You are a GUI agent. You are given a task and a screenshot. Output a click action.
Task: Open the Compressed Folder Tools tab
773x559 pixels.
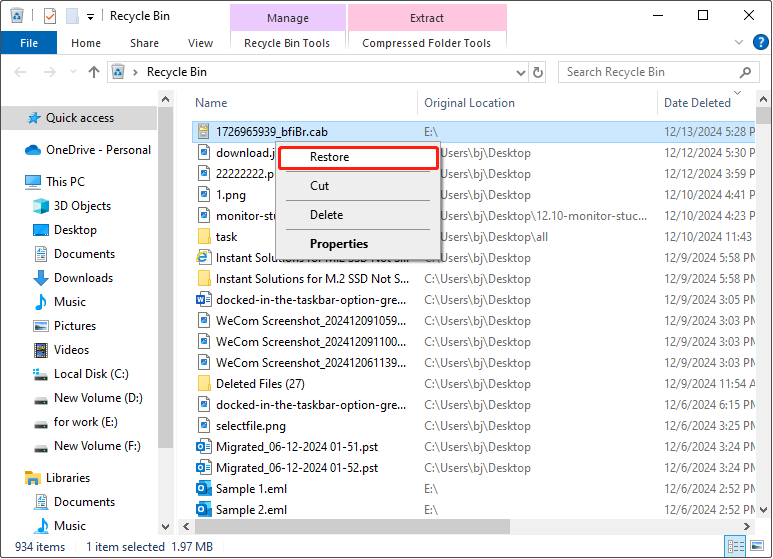426,43
